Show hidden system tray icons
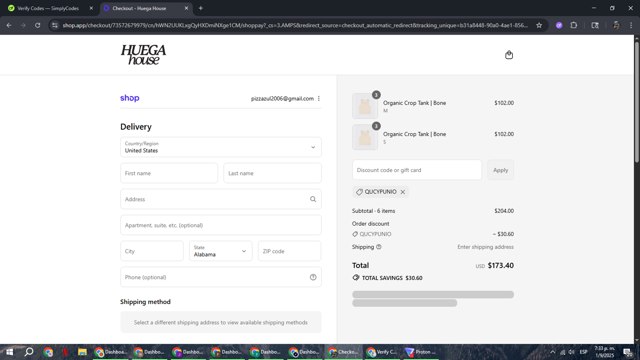 (552, 352)
